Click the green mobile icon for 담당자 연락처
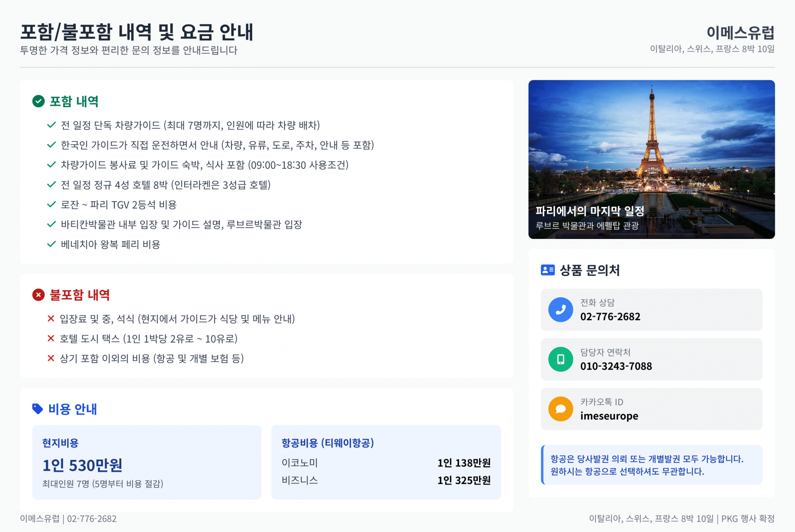Screen dimensions: 795x532 561,359
